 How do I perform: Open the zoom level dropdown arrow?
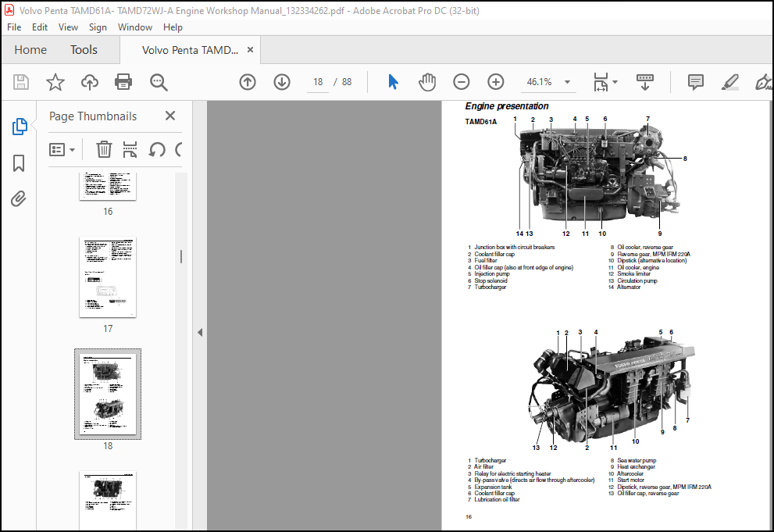point(568,82)
